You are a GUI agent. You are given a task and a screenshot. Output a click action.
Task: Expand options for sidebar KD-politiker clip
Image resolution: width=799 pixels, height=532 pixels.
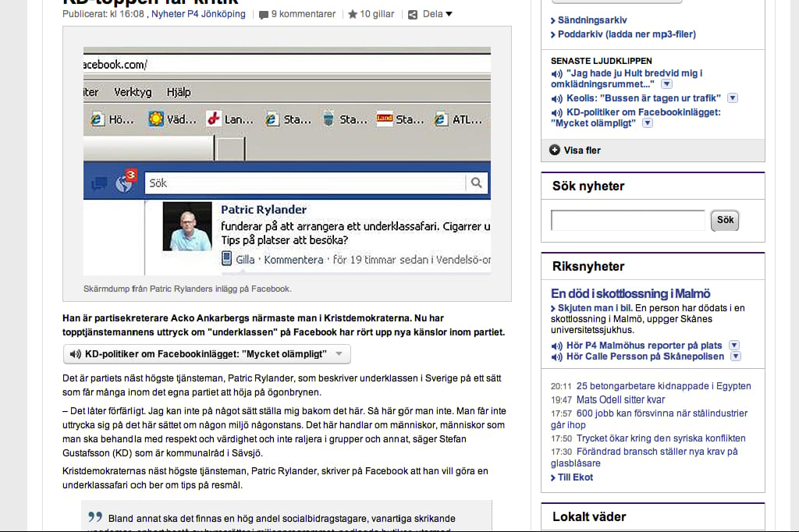647,122
